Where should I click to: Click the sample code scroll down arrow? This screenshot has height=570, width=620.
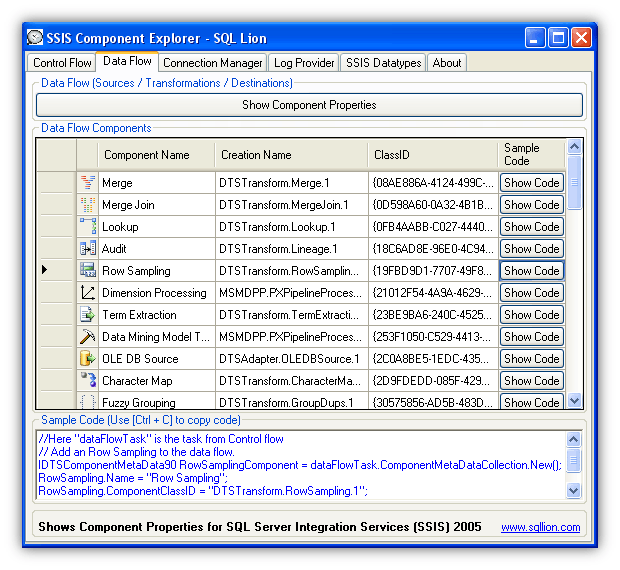[573, 491]
